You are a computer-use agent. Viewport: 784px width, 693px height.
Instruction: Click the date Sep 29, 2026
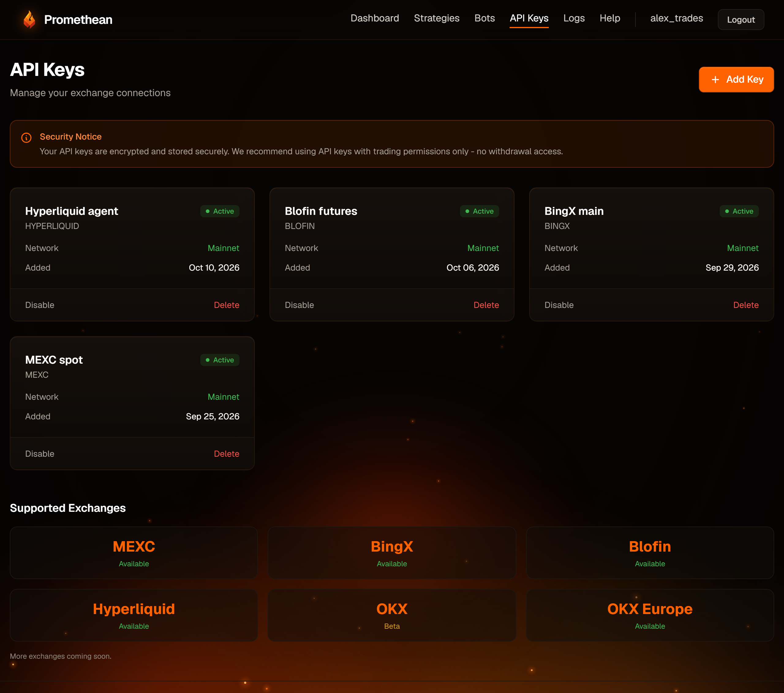point(732,268)
